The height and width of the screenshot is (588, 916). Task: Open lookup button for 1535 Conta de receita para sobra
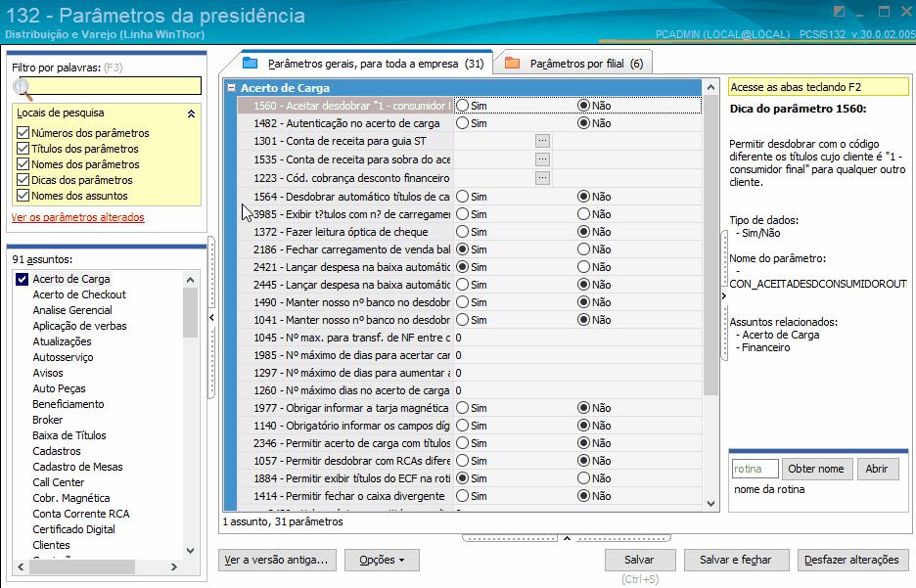pyautogui.click(x=543, y=159)
